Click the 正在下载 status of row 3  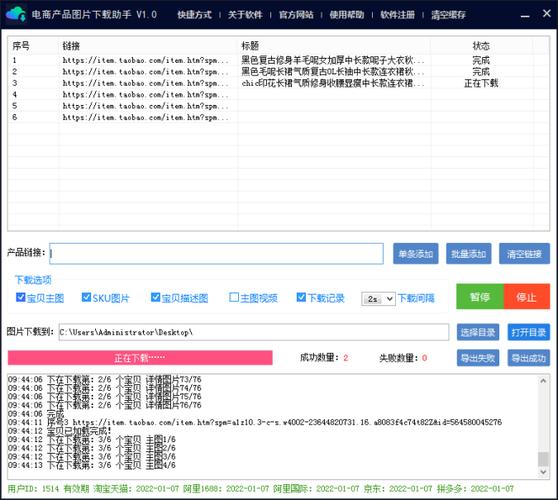481,83
